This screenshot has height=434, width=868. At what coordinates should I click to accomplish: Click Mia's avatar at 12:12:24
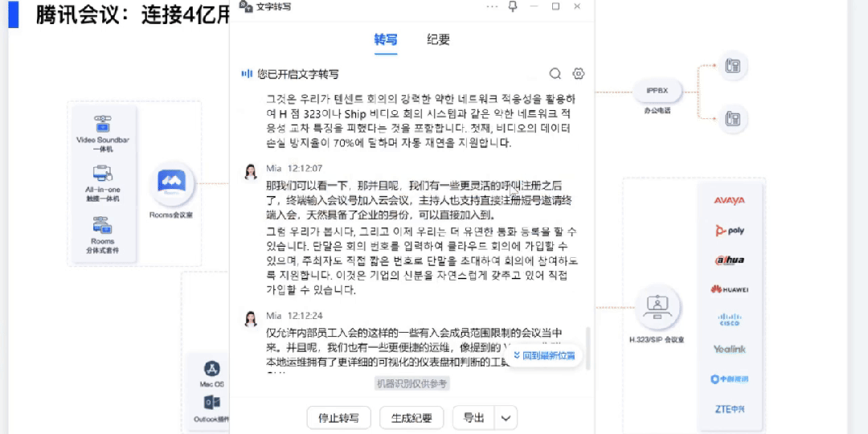tap(251, 319)
